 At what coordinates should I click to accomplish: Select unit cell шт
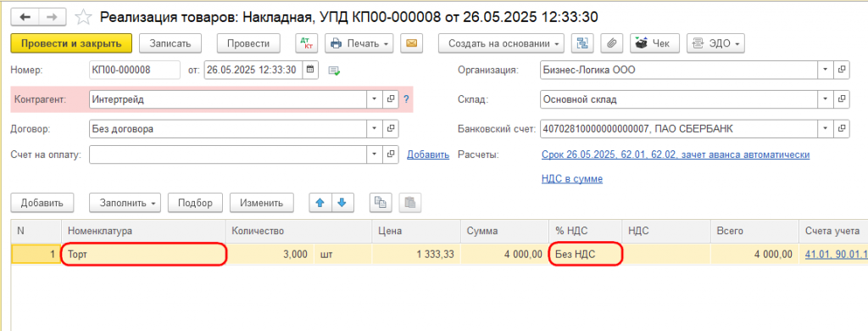342,255
